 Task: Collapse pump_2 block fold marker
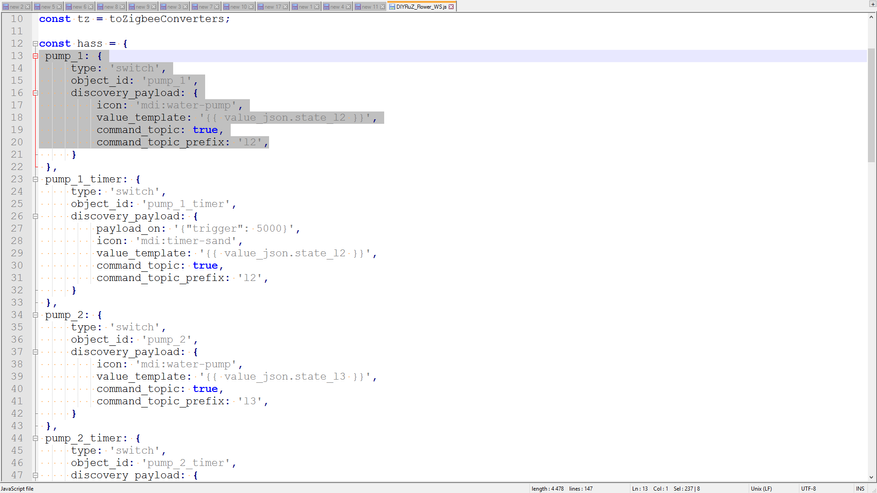click(x=35, y=315)
